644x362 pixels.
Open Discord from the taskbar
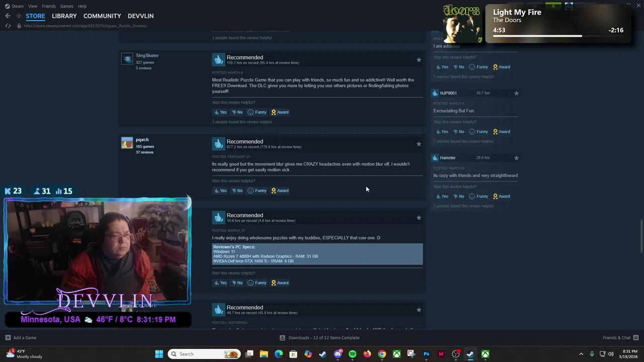click(338, 354)
